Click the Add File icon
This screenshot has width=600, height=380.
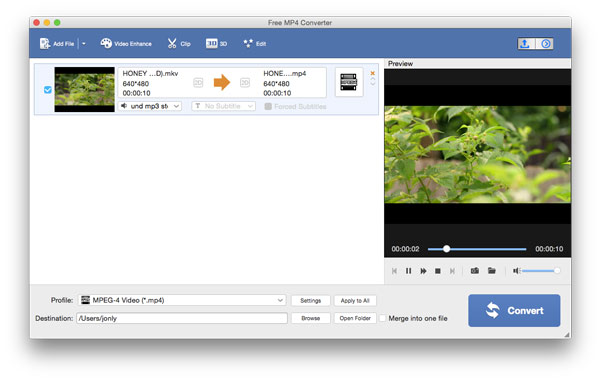pyautogui.click(x=45, y=44)
